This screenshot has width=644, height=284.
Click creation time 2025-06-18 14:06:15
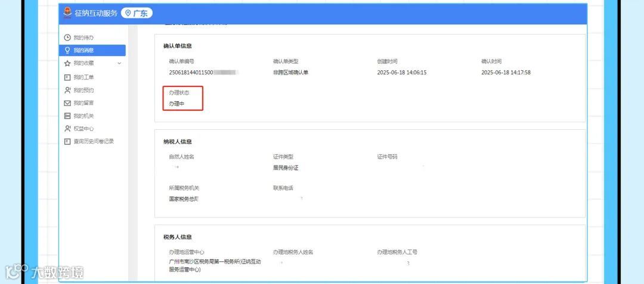(402, 73)
